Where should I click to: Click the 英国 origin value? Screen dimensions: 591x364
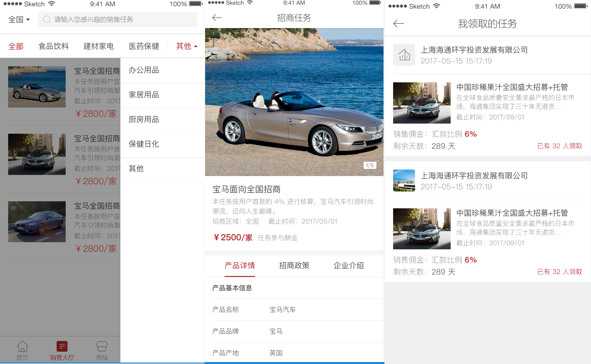276,353
